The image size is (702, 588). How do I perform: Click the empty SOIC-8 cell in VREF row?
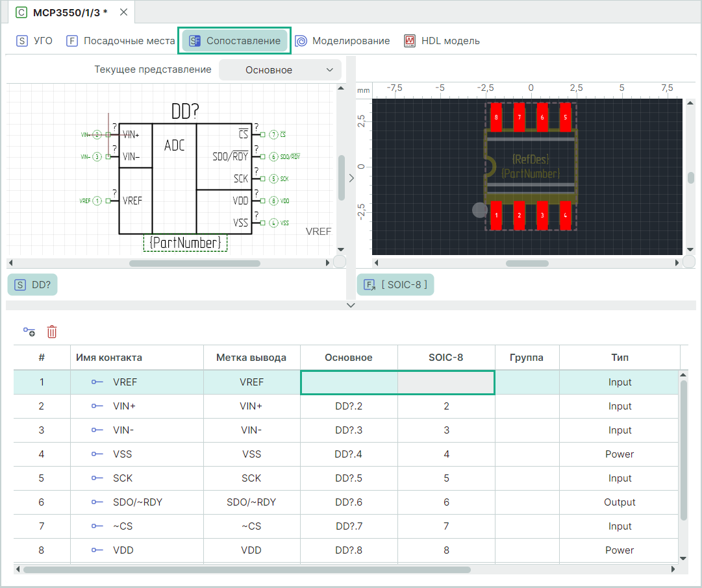coord(446,382)
